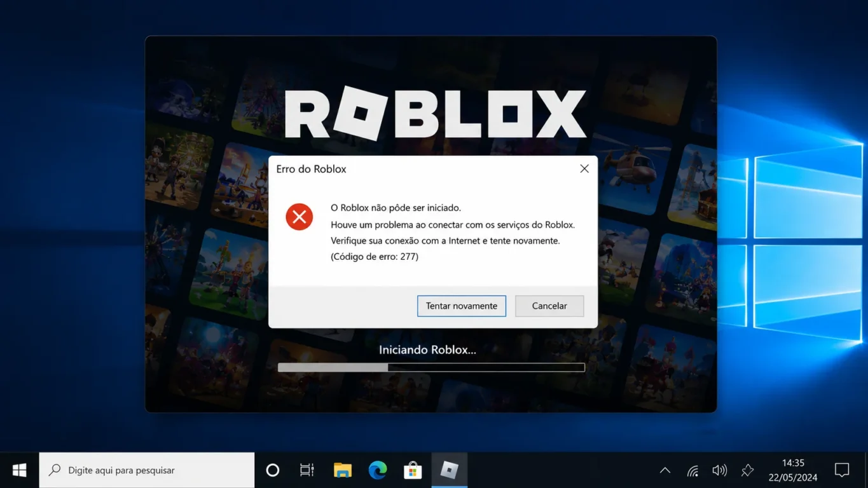
Task: Open Microsoft Store from taskbar
Action: click(413, 470)
